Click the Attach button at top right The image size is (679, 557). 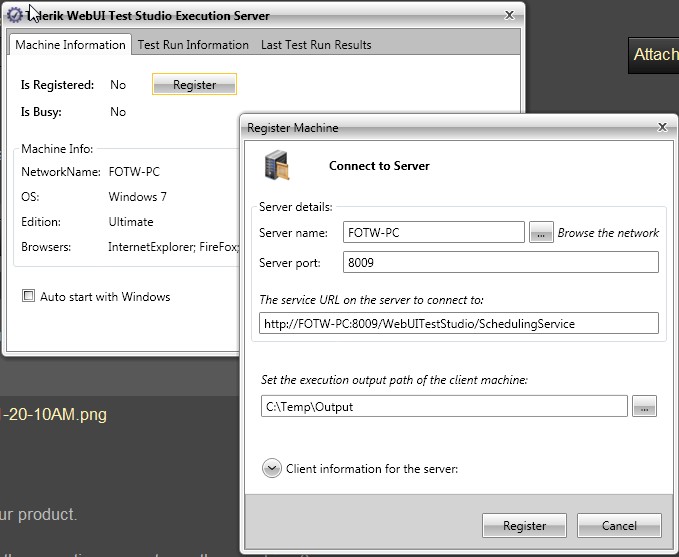coord(654,55)
